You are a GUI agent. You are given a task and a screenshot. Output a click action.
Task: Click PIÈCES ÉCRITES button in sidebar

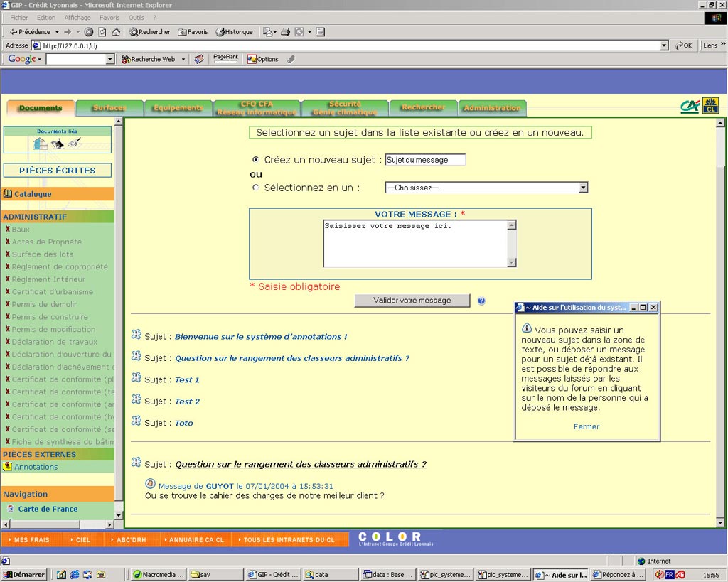pos(58,171)
